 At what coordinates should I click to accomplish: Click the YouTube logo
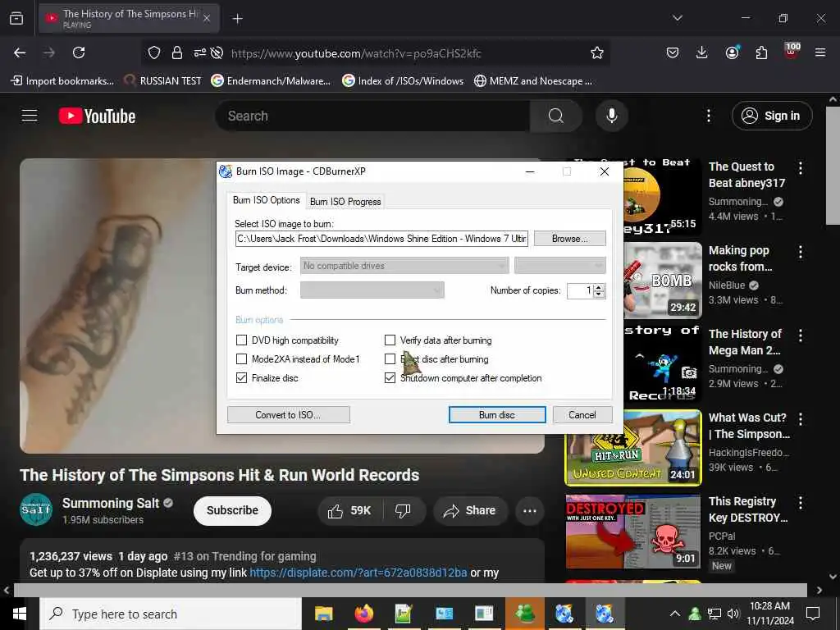pyautogui.click(x=97, y=116)
